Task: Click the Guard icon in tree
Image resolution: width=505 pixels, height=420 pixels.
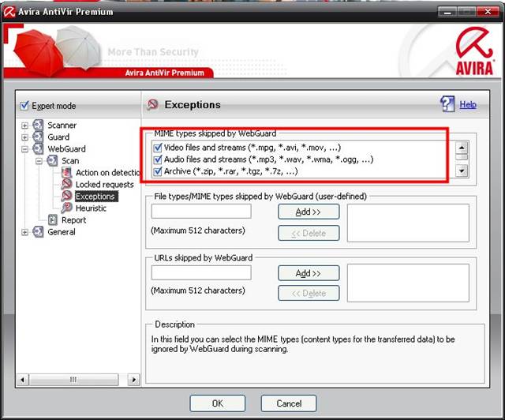Action: (x=38, y=137)
